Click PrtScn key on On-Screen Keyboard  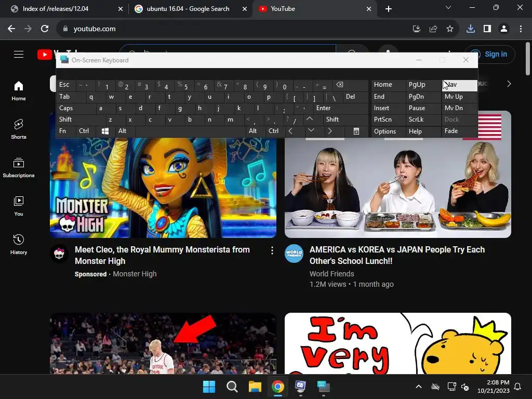click(x=388, y=119)
